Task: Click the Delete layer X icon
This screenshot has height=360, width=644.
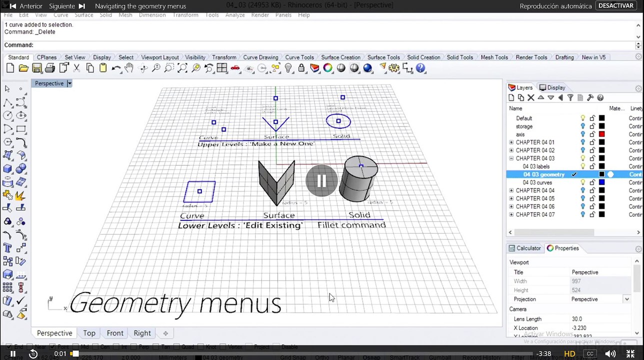Action: click(x=531, y=98)
